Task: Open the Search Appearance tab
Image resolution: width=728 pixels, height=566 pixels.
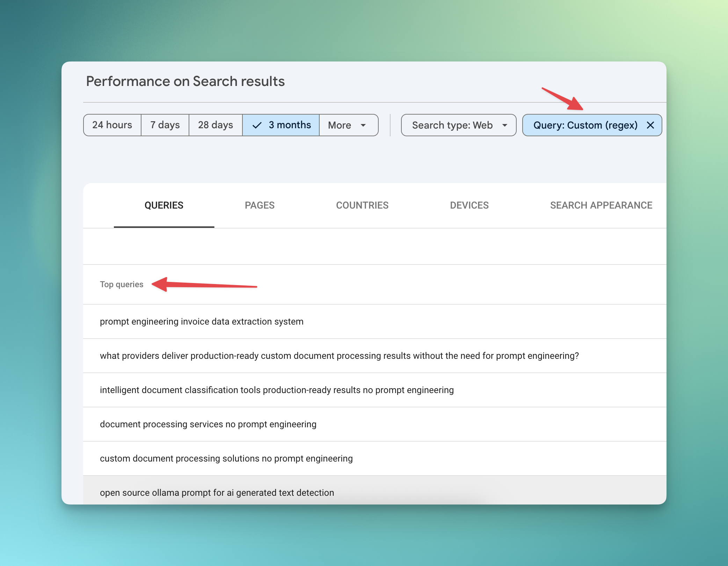Action: (601, 205)
